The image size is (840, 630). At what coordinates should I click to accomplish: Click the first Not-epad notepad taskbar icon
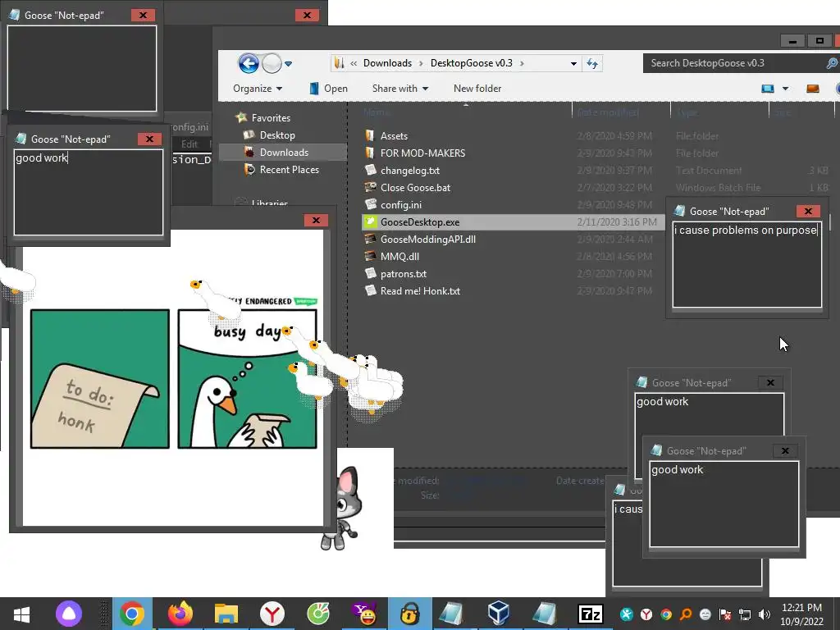(x=452, y=614)
